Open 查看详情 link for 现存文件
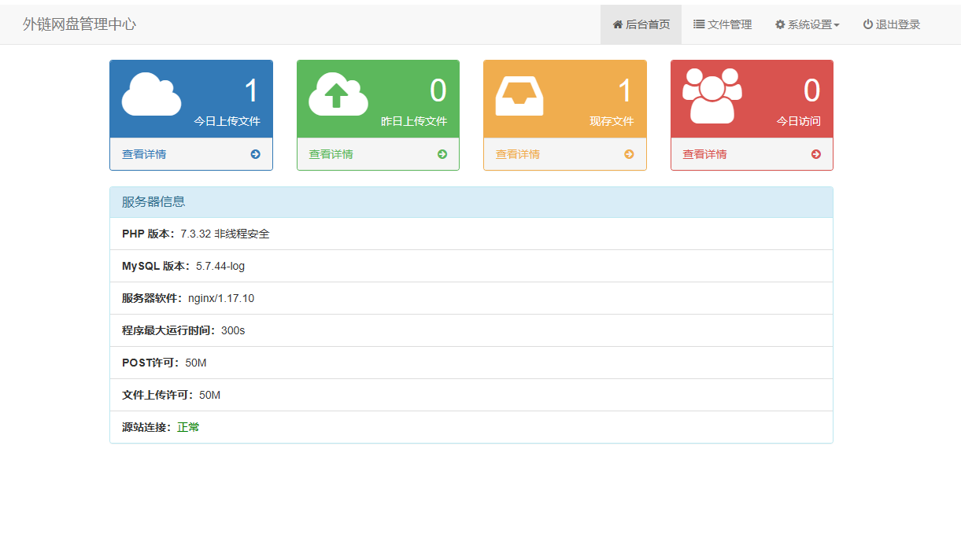This screenshot has height=560, width=961. [517, 154]
